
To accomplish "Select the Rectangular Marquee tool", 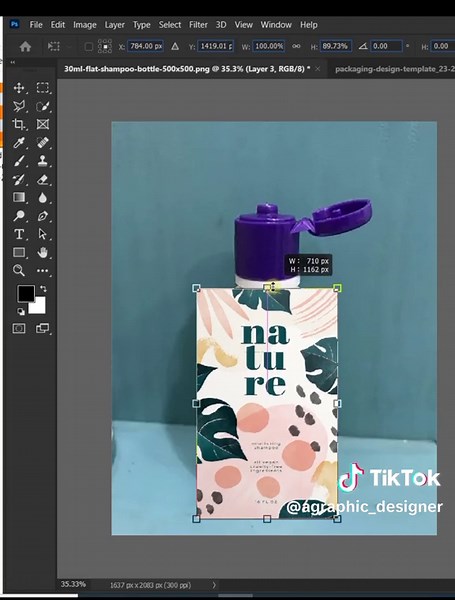I will (42, 88).
